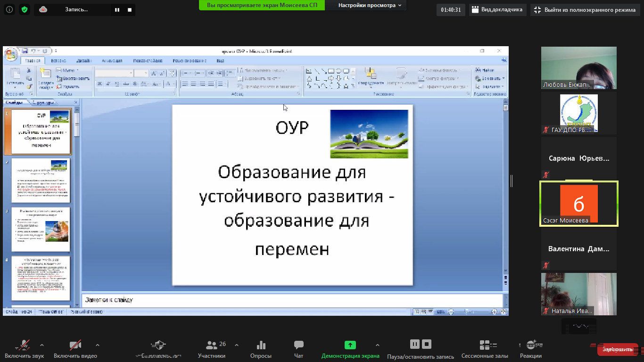Click Выйти из полноэкранного режима
The width and height of the screenshot is (644, 362).
(x=585, y=10)
